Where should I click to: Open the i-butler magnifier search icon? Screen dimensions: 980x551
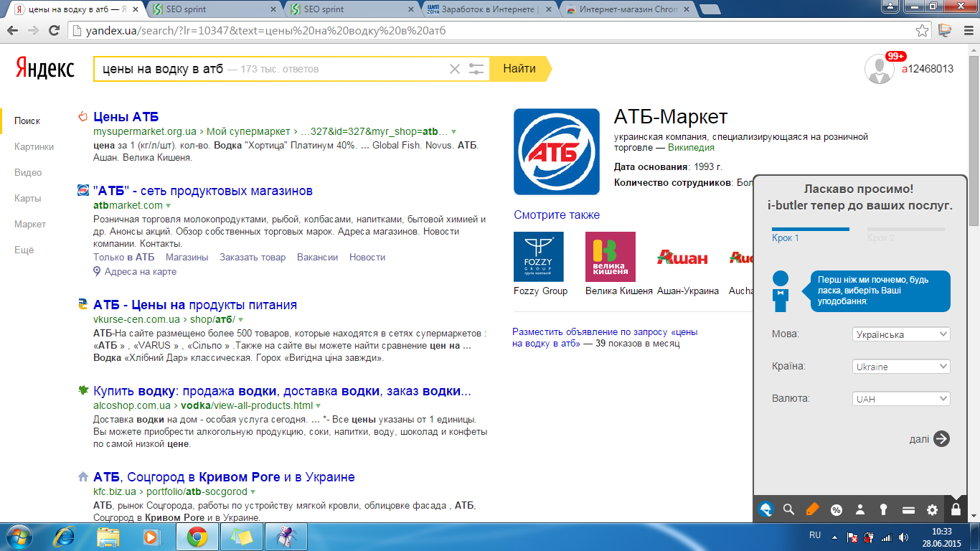788,510
